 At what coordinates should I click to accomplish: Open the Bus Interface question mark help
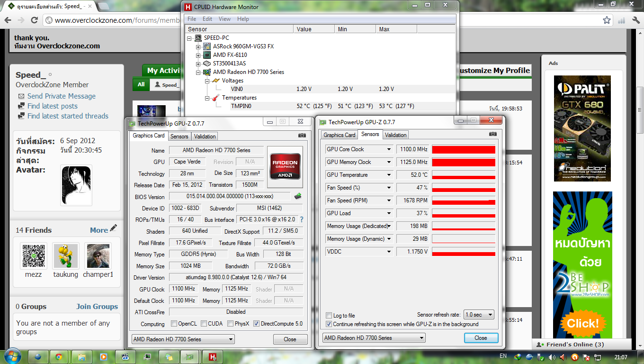pyautogui.click(x=301, y=219)
